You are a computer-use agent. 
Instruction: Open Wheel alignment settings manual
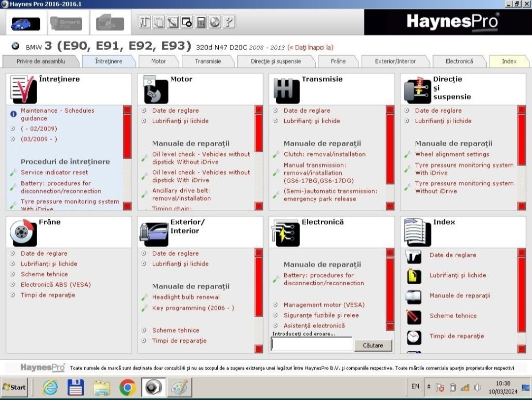[x=452, y=154]
